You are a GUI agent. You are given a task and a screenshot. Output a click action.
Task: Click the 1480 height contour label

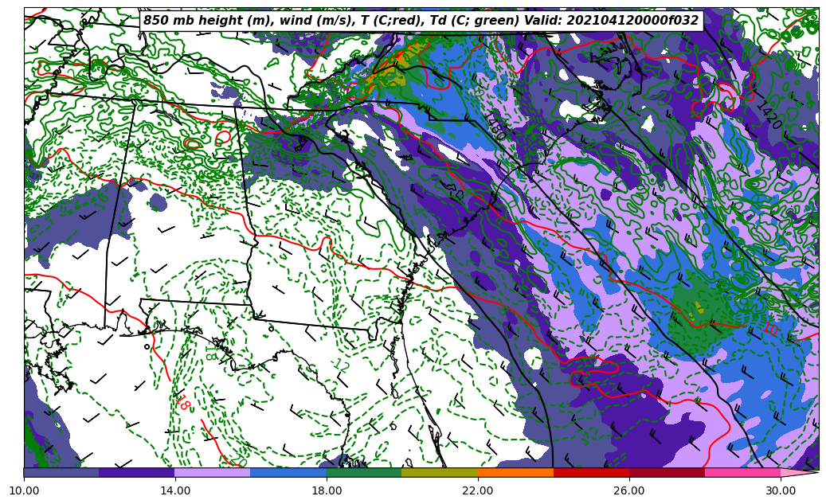click(x=495, y=127)
